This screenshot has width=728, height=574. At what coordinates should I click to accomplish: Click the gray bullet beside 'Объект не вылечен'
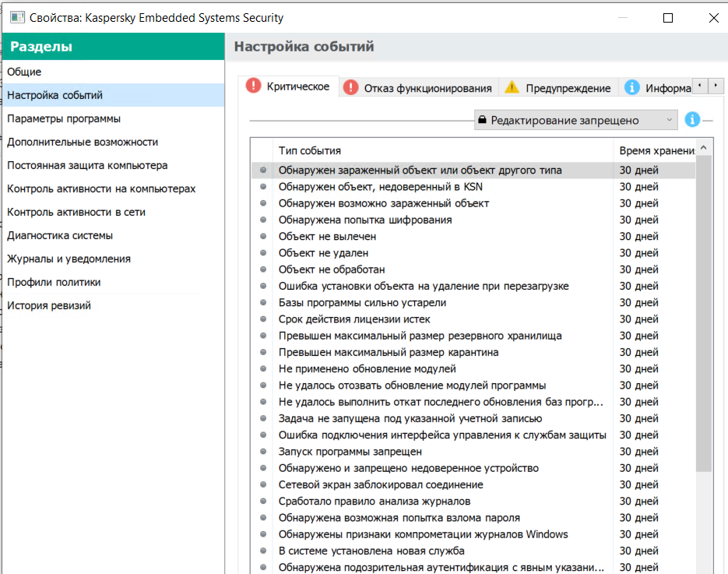click(x=262, y=236)
